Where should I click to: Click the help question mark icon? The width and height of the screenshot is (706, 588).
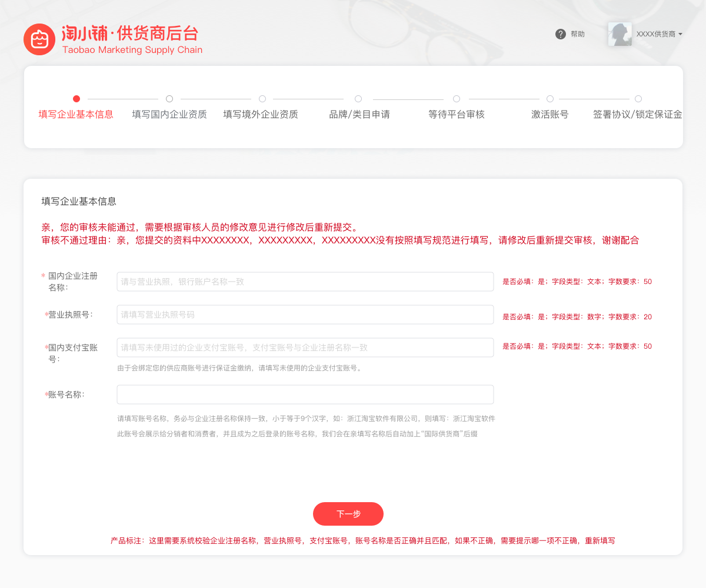coord(560,34)
